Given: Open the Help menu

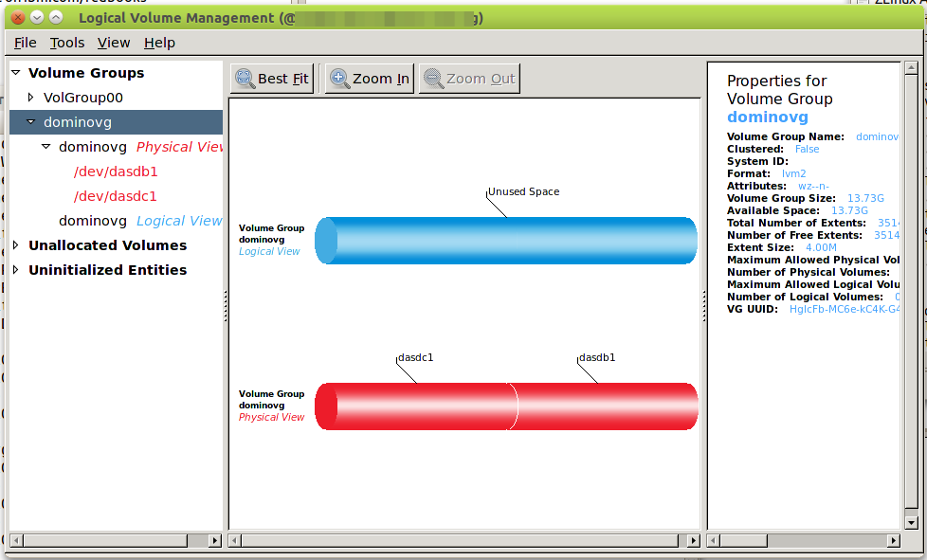Looking at the screenshot, I should tap(159, 43).
